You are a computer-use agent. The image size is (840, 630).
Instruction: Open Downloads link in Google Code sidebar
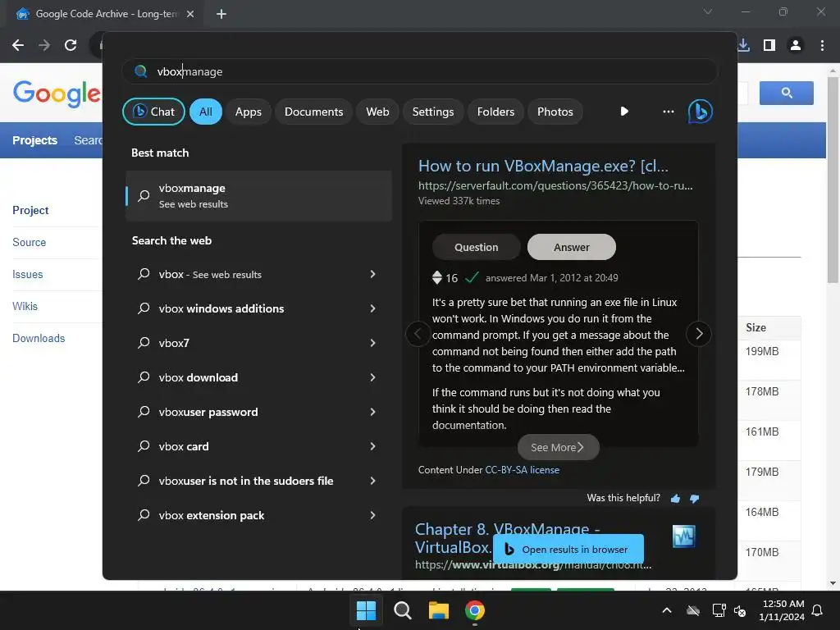coord(39,339)
